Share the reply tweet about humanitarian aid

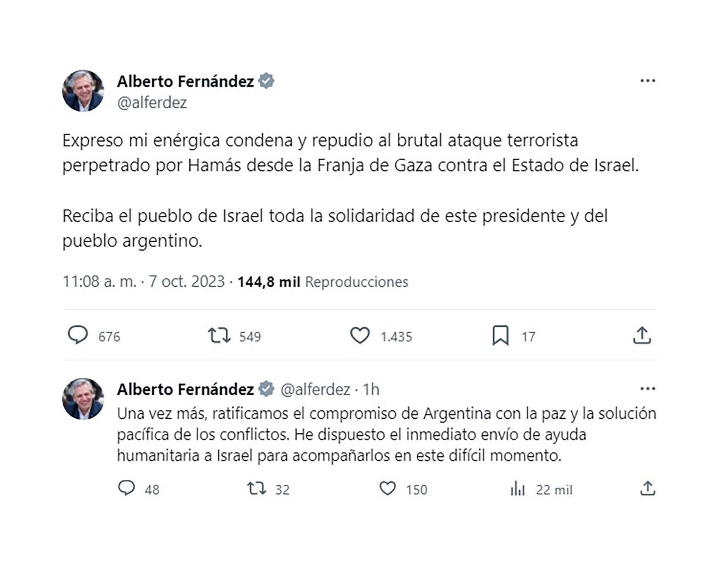pos(648,488)
